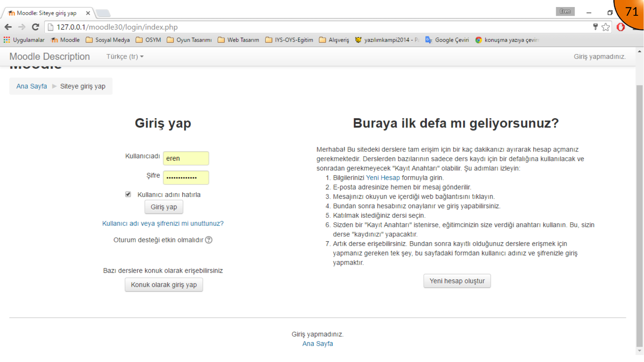Click the Moodle Description site title
The image size is (644, 362).
tap(50, 57)
